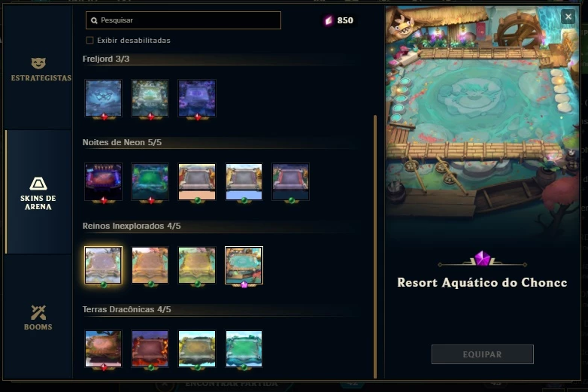588x392 pixels.
Task: Pick the lava second Terras Dracônicas arena
Action: [x=150, y=348]
